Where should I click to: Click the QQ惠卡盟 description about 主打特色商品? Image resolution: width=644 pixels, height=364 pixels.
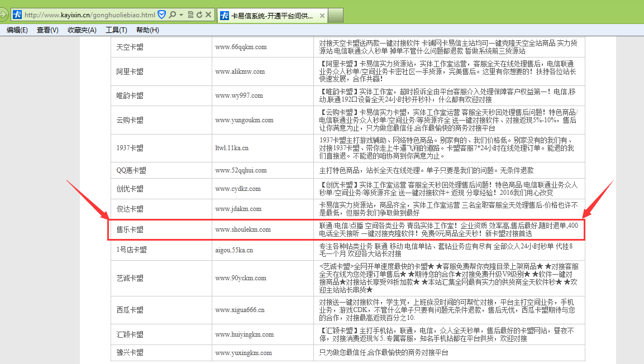coord(426,170)
